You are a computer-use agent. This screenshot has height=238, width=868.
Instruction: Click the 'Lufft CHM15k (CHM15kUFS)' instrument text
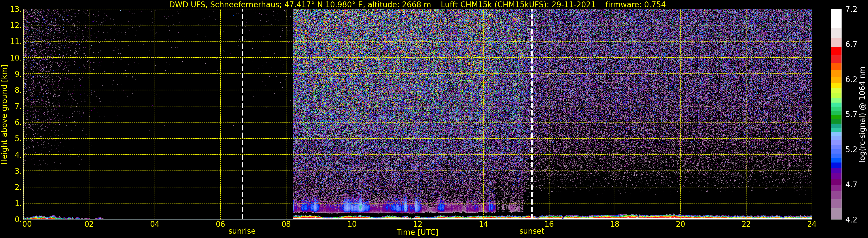pyautogui.click(x=494, y=4)
